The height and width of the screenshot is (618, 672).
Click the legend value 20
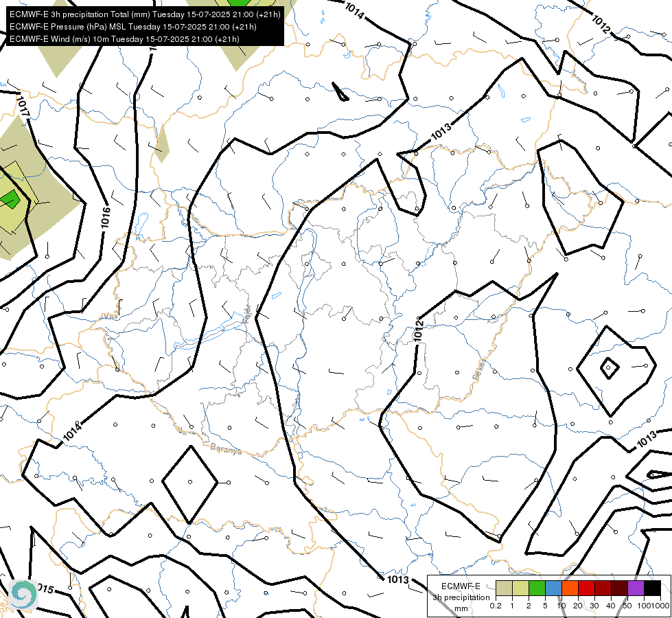click(578, 606)
